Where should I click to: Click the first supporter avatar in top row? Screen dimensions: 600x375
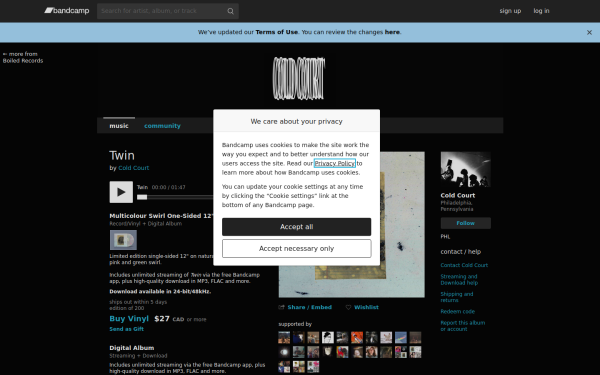pyautogui.click(x=284, y=338)
